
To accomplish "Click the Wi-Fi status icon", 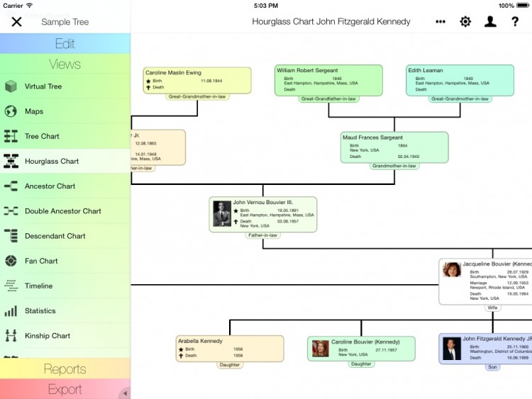I will [30, 6].
